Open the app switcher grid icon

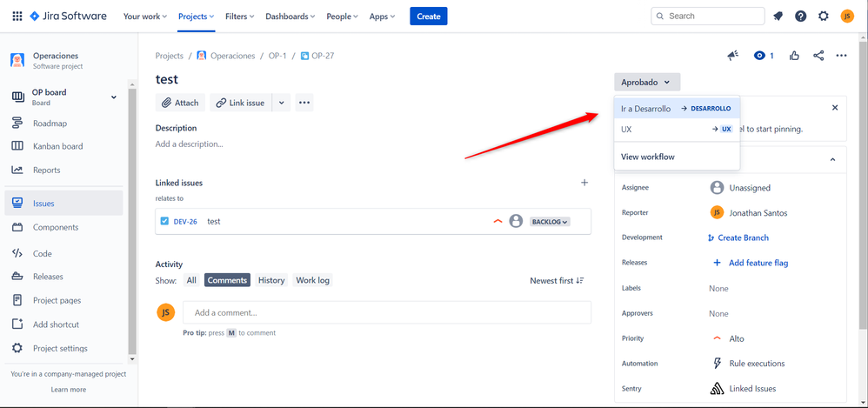coord(17,16)
